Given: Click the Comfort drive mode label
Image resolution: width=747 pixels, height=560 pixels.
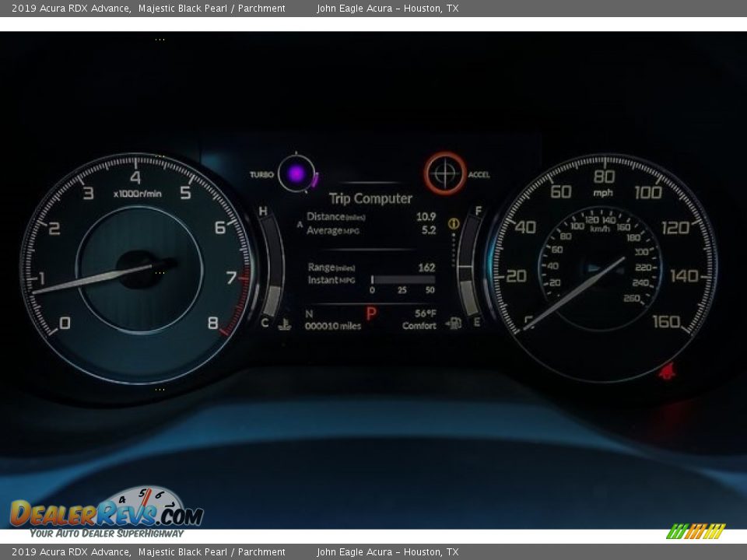Looking at the screenshot, I should point(419,326).
